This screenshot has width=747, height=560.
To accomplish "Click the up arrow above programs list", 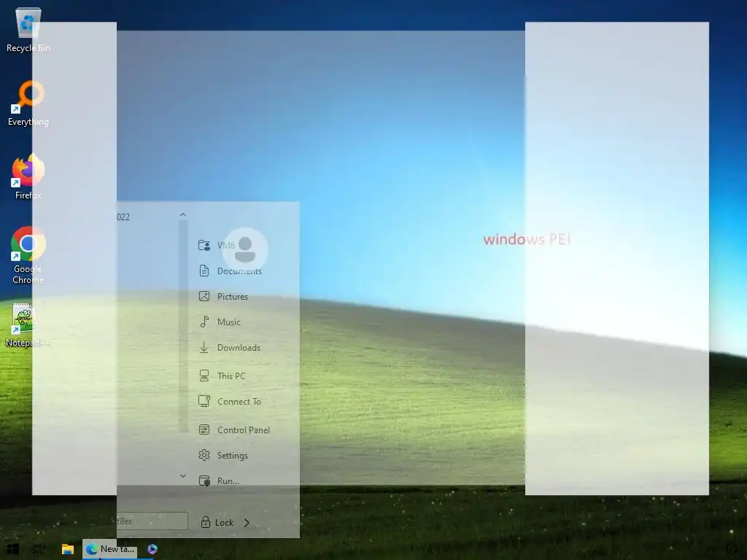I will (183, 215).
